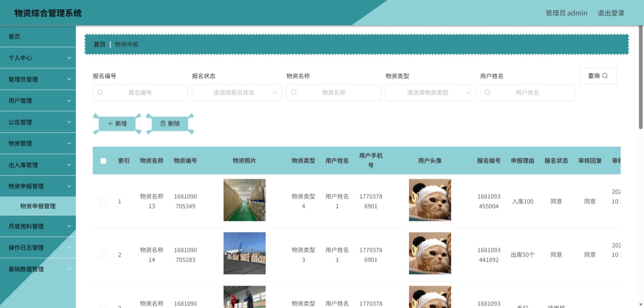The image size is (644, 308).
Task: Click the 入库100 cell
Action: (x=522, y=201)
